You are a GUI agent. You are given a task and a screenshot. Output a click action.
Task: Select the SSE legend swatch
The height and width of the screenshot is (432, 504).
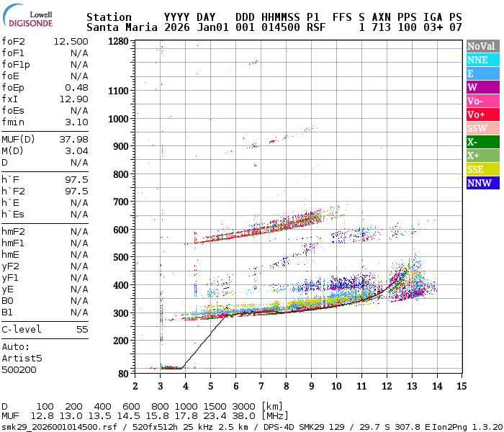click(x=483, y=169)
